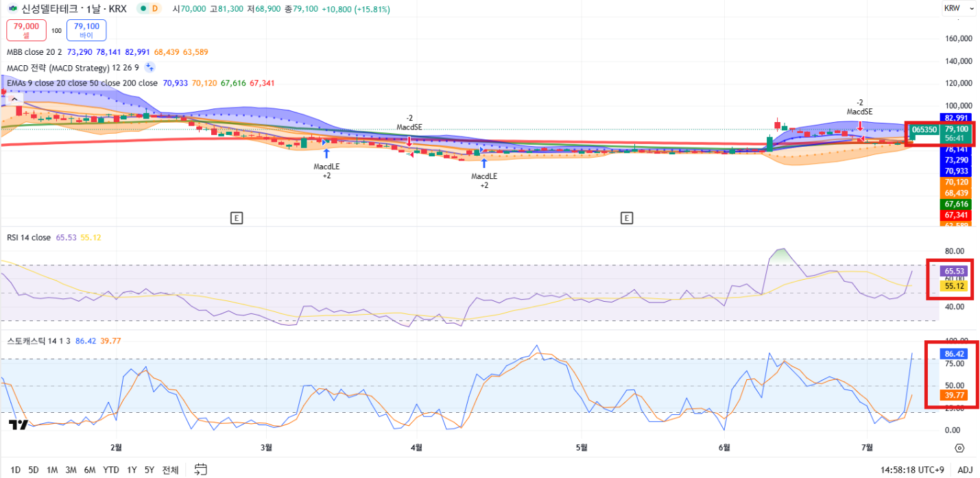Select the RSI 14 close legend
The width and height of the screenshot is (980, 478).
pos(28,237)
